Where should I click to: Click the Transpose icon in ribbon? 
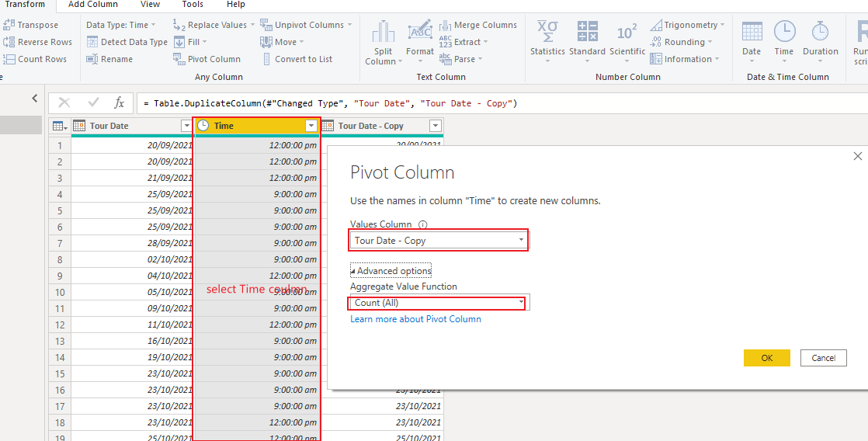pos(9,25)
